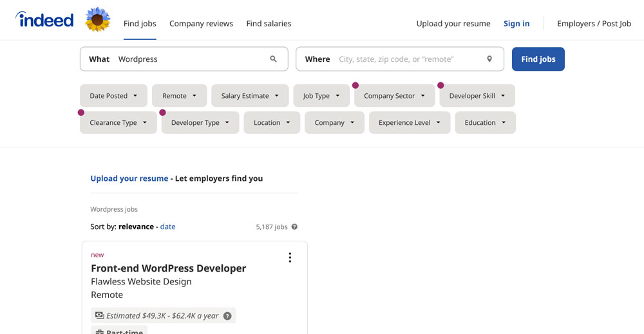Image resolution: width=644 pixels, height=334 pixels.
Task: Switch to the Company reviews tab
Action: coord(201,24)
